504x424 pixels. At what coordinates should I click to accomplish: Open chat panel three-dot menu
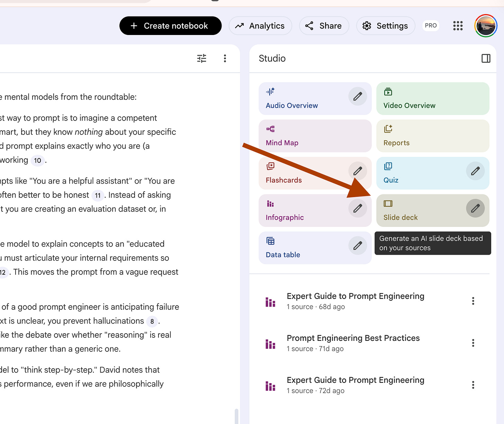pyautogui.click(x=225, y=58)
